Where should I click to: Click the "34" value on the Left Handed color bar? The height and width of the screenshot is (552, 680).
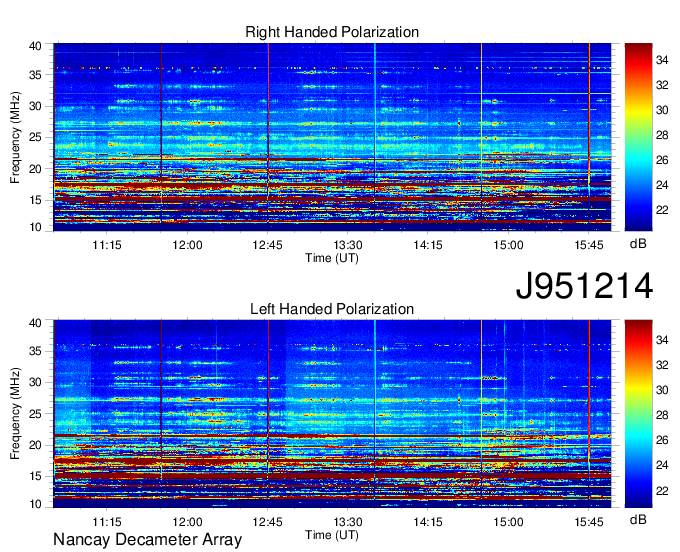662,340
